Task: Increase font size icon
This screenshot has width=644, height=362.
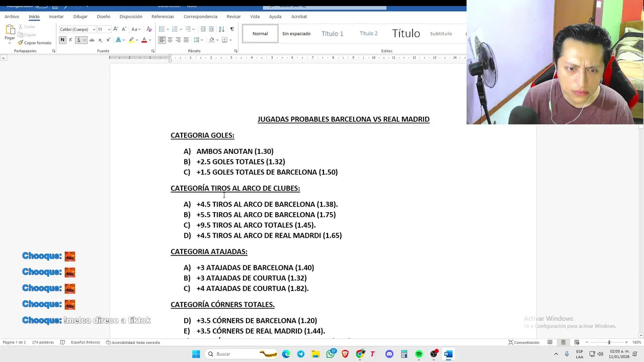Action: [116, 29]
